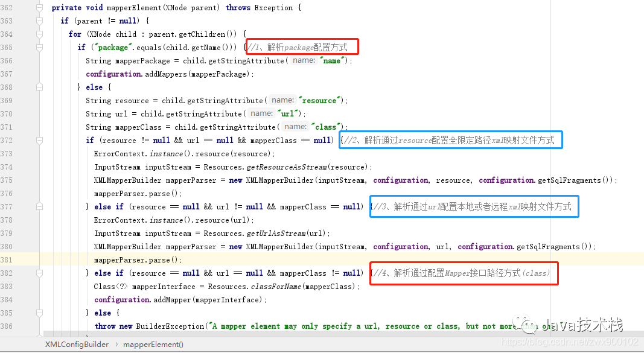Click the comment '//1、解析package配置方式'
Screen dimensions: 644x353
pos(298,48)
